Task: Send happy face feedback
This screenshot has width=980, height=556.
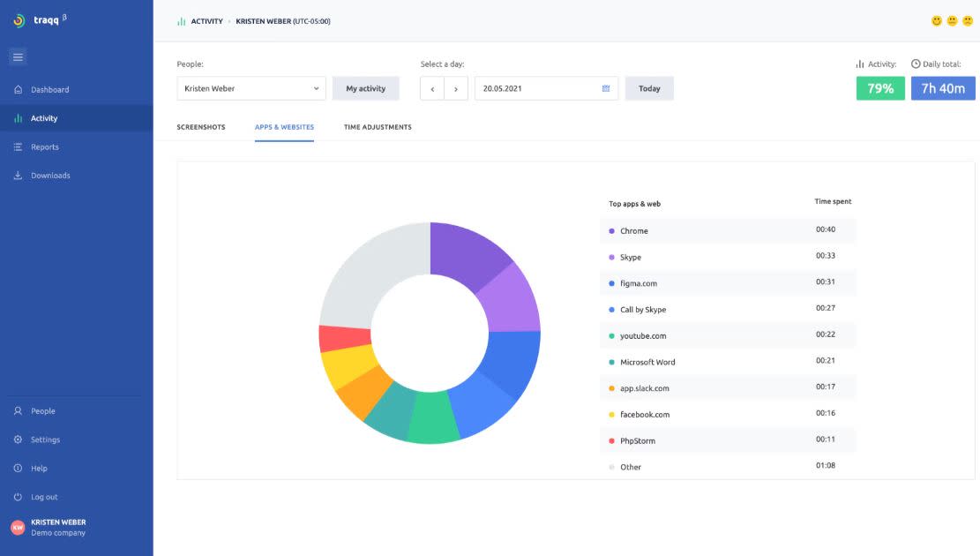Action: (x=936, y=19)
